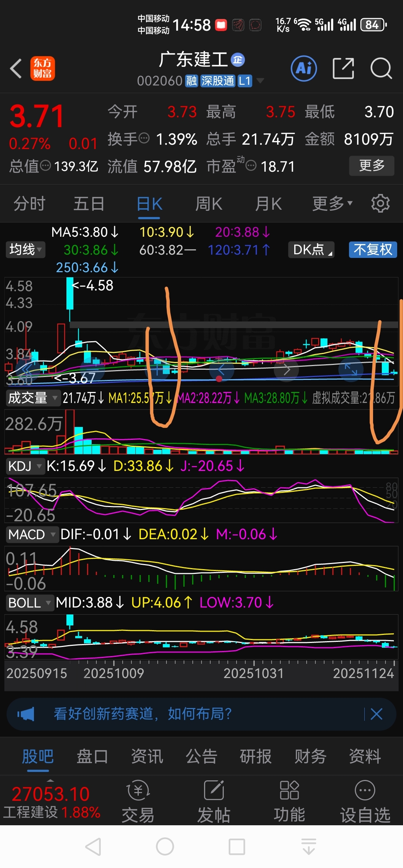Tap the 广东建工 stock name title

[x=193, y=60]
